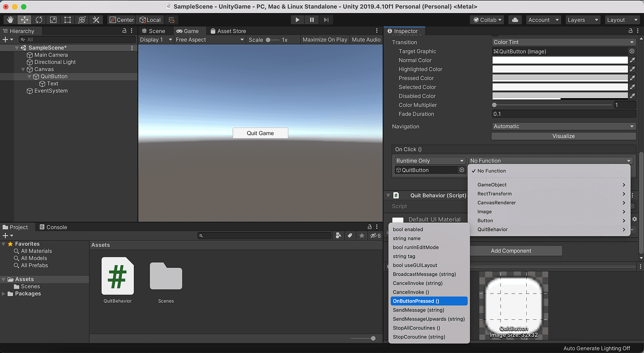Click the Add Component button
644x353 pixels.
[511, 251]
